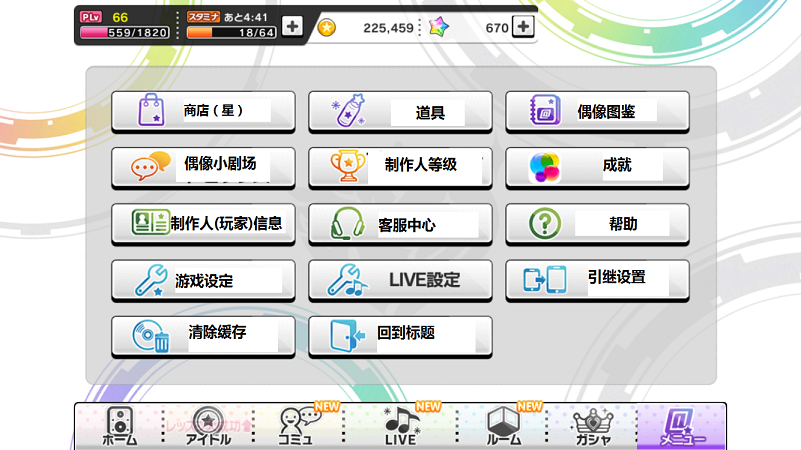
Task: Tap the green question mark icon
Action: tap(545, 223)
